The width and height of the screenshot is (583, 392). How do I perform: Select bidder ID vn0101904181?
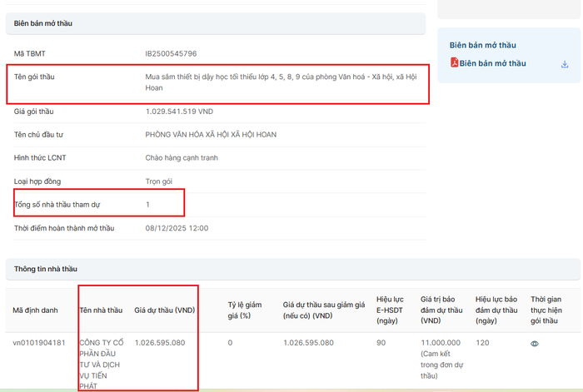[x=40, y=343]
